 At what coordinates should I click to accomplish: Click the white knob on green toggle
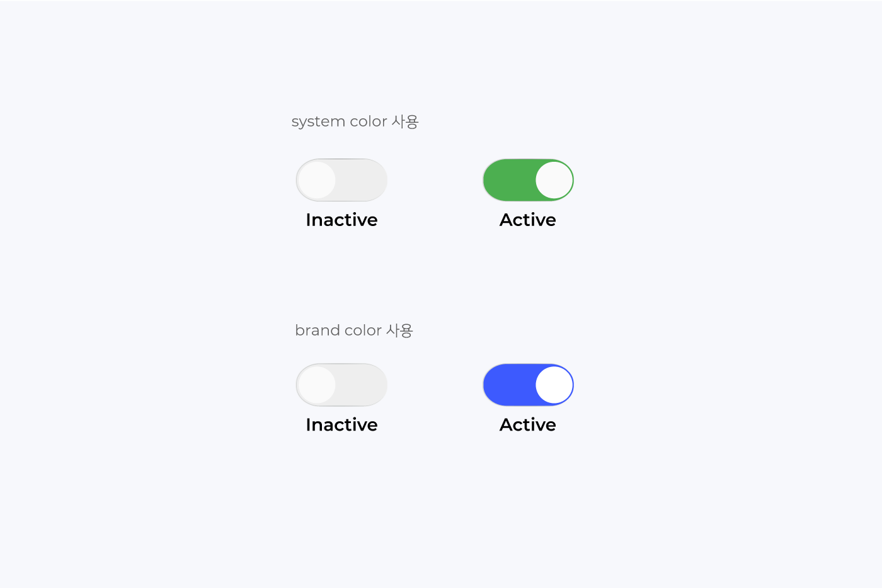554,180
